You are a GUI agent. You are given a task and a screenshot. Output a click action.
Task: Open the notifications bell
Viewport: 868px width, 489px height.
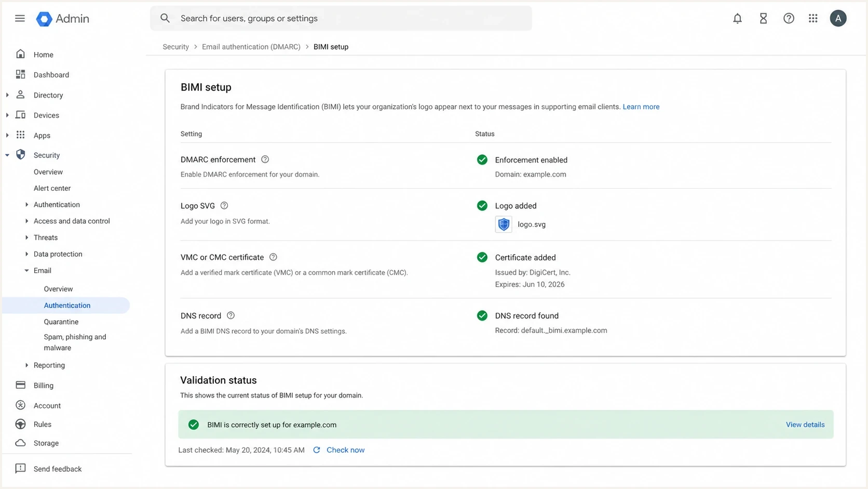(737, 18)
